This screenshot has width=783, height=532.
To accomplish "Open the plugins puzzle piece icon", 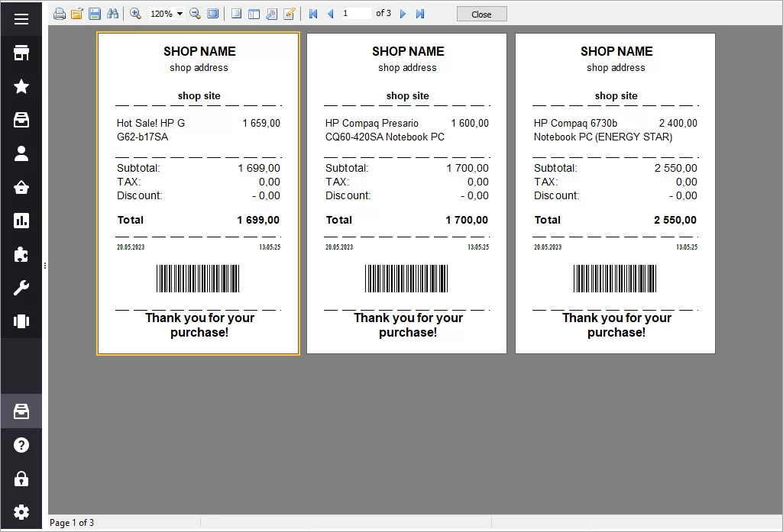I will click(x=21, y=254).
